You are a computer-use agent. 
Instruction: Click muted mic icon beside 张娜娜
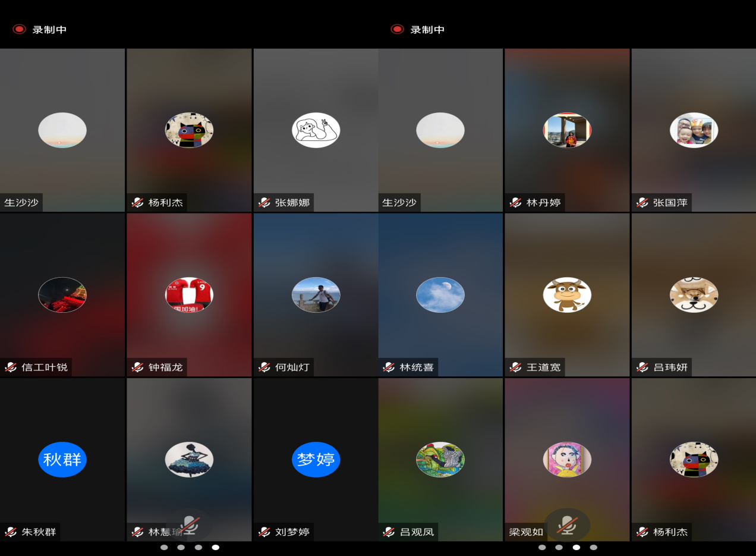tap(264, 203)
